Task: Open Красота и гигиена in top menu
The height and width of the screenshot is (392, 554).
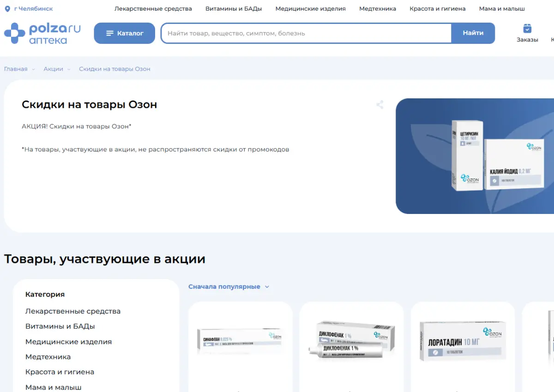Action: 438,9
